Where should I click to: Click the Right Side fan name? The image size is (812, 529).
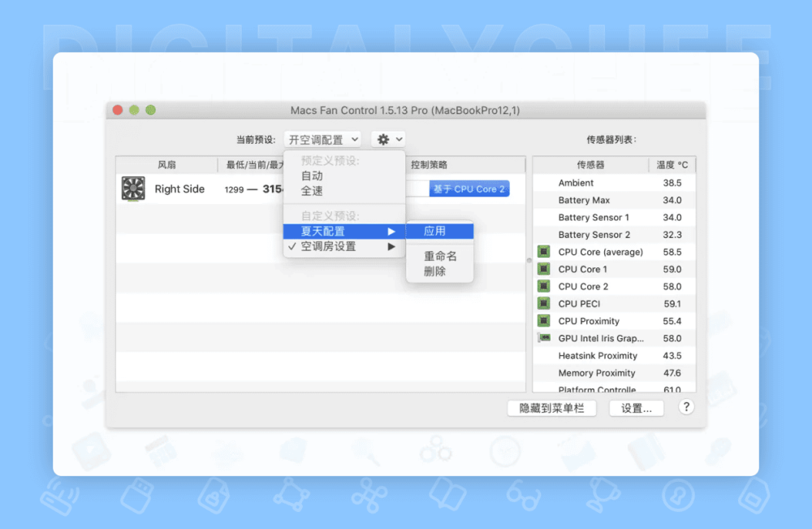179,189
